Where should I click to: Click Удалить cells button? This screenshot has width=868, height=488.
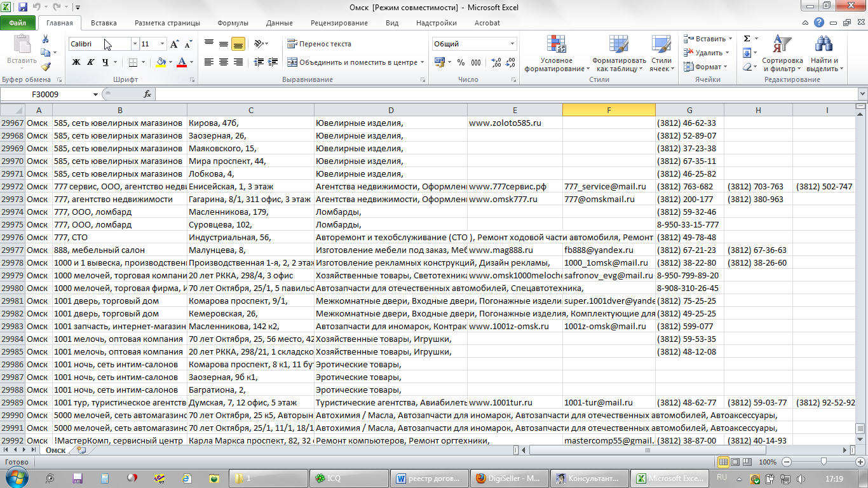[707, 53]
